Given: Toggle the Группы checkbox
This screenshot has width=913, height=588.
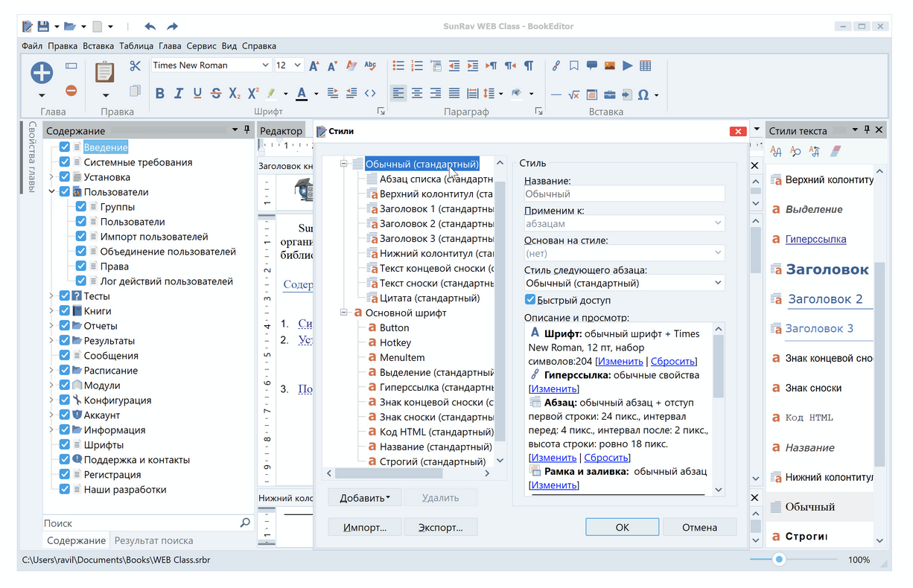Looking at the screenshot, I should [x=81, y=207].
